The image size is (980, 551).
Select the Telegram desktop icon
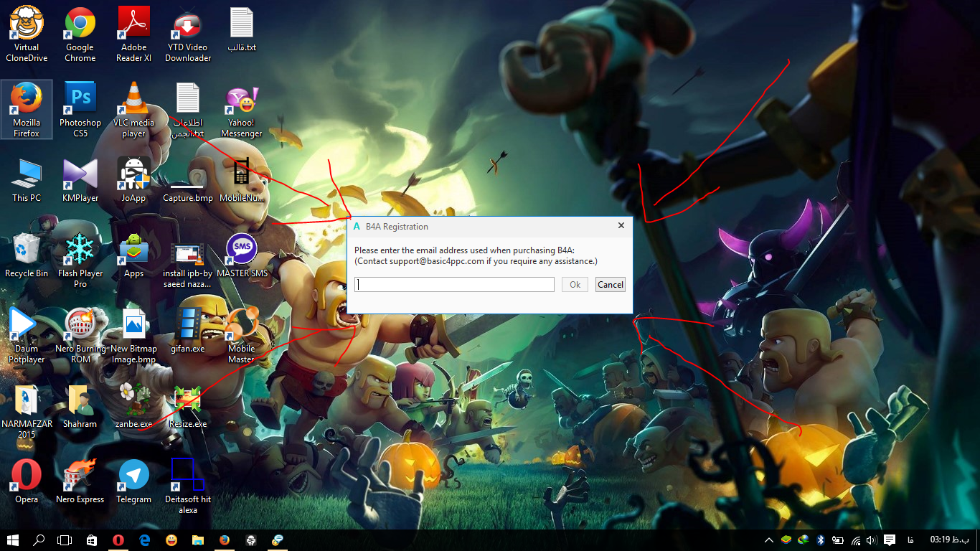pyautogui.click(x=133, y=482)
